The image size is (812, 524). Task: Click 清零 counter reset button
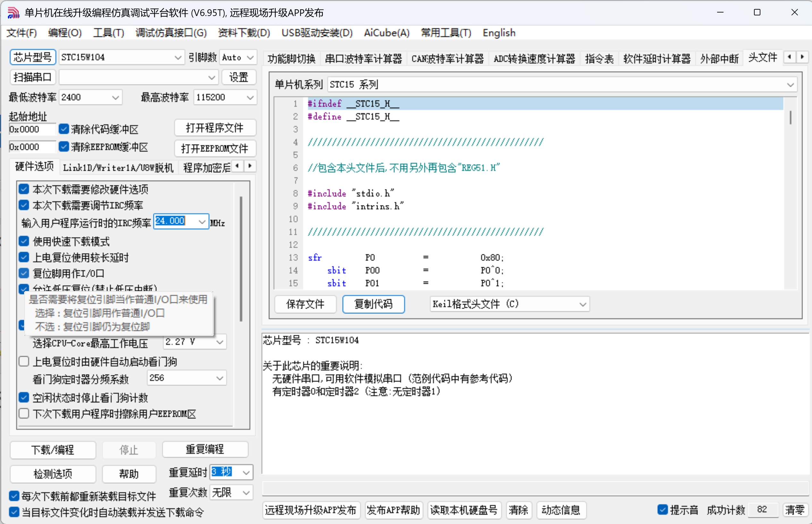[795, 509]
